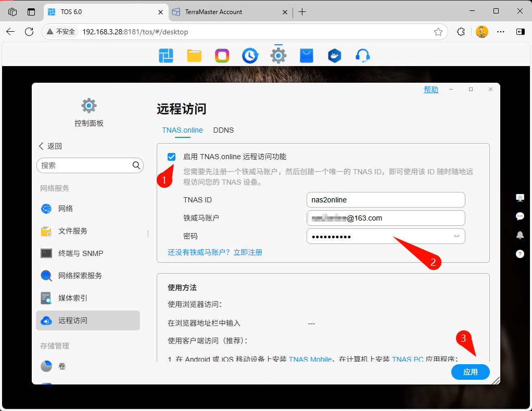Click the 立即注册 register account link
Image resolution: width=532 pixels, height=411 pixels.
pos(248,252)
